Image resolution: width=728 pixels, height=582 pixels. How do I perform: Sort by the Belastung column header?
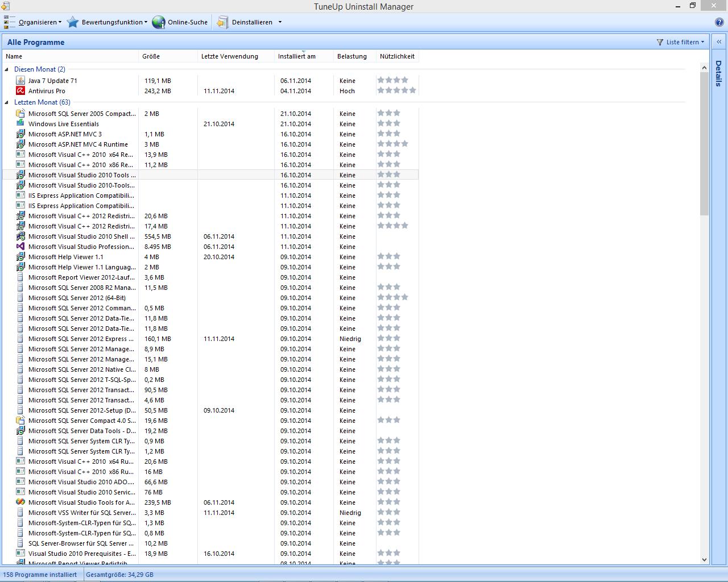click(356, 56)
